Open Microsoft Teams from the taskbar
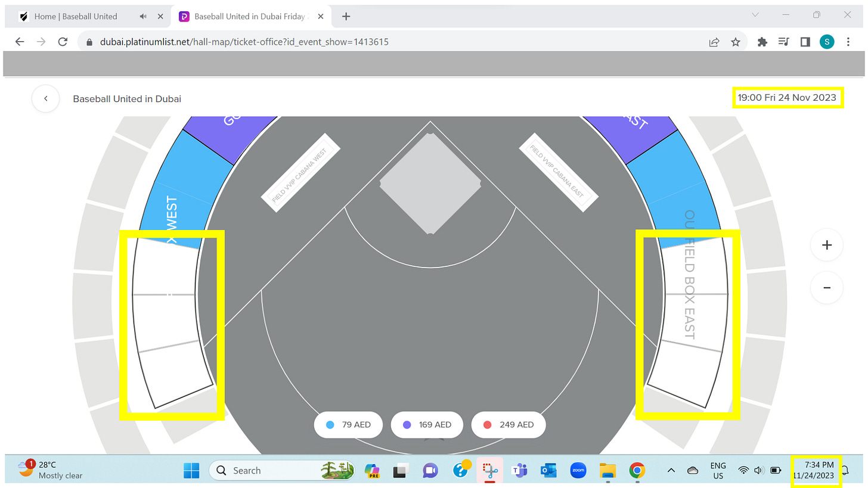This screenshot has height=488, width=868. [x=519, y=471]
